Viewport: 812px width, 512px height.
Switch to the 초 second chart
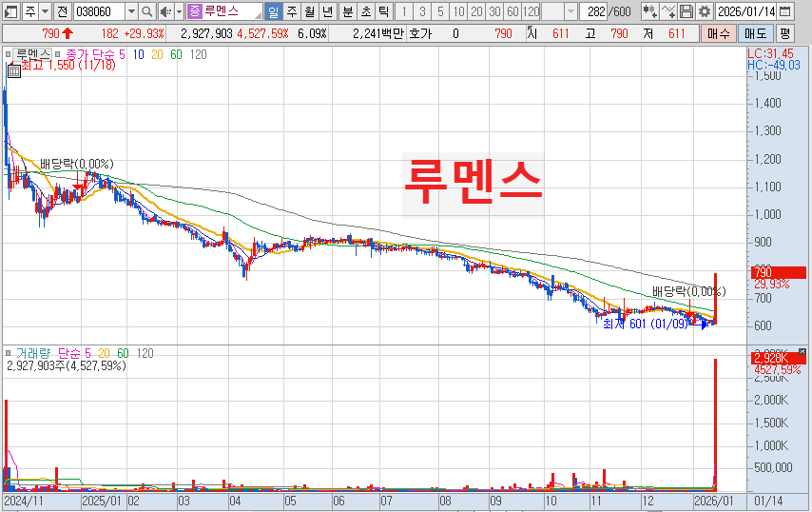coord(366,10)
